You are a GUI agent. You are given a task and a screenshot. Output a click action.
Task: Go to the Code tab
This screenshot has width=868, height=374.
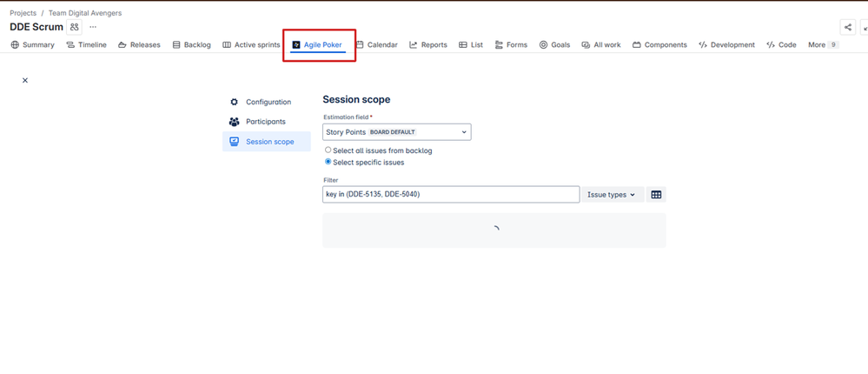[x=781, y=45]
